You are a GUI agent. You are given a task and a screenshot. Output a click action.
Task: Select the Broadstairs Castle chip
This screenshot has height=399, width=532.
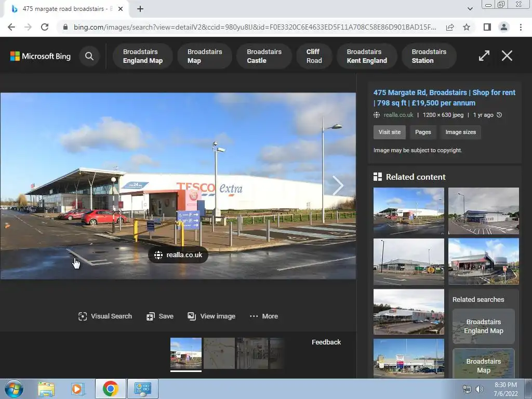point(264,56)
